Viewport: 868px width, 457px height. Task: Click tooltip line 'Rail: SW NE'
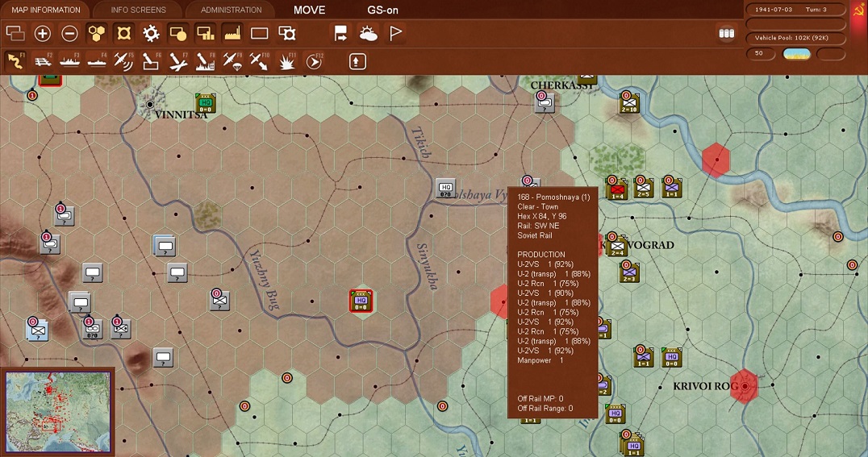click(x=538, y=226)
